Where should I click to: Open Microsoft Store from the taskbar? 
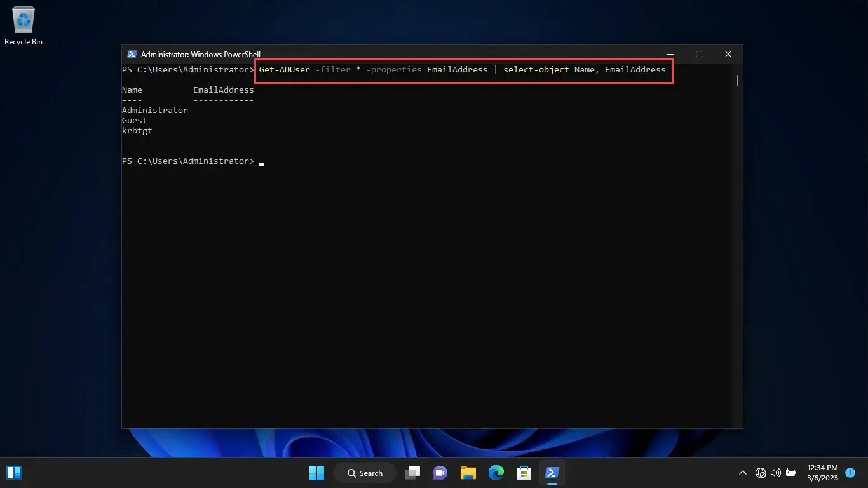524,473
